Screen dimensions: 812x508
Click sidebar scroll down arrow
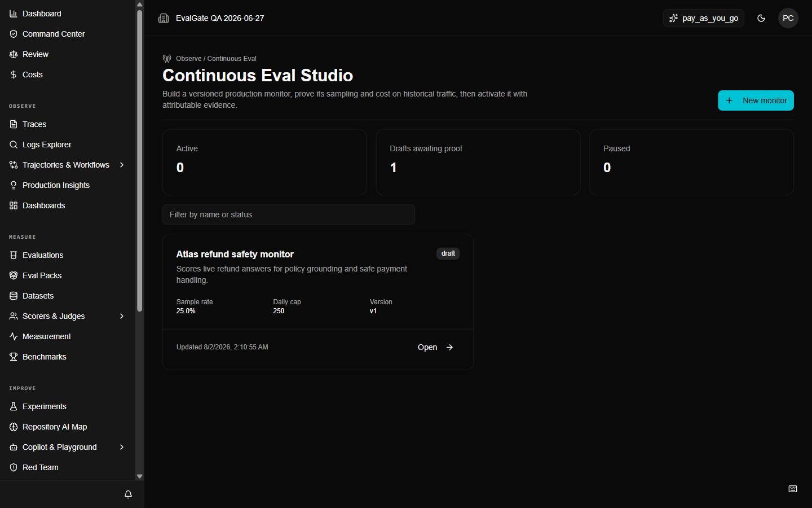[139, 476]
